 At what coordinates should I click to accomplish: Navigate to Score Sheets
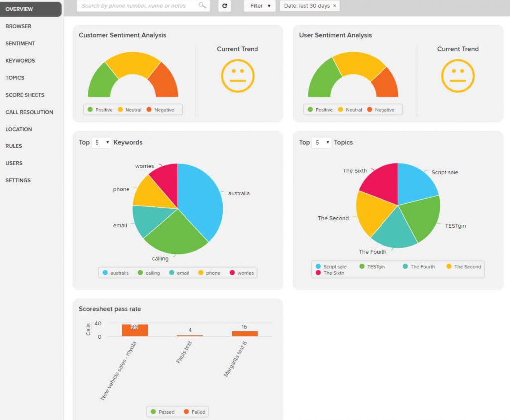click(24, 95)
